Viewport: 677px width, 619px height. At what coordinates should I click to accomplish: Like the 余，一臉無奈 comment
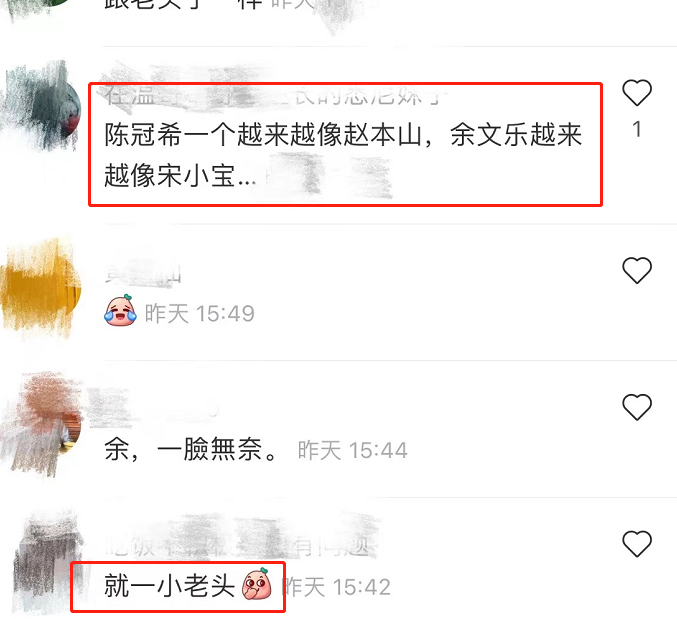[636, 407]
